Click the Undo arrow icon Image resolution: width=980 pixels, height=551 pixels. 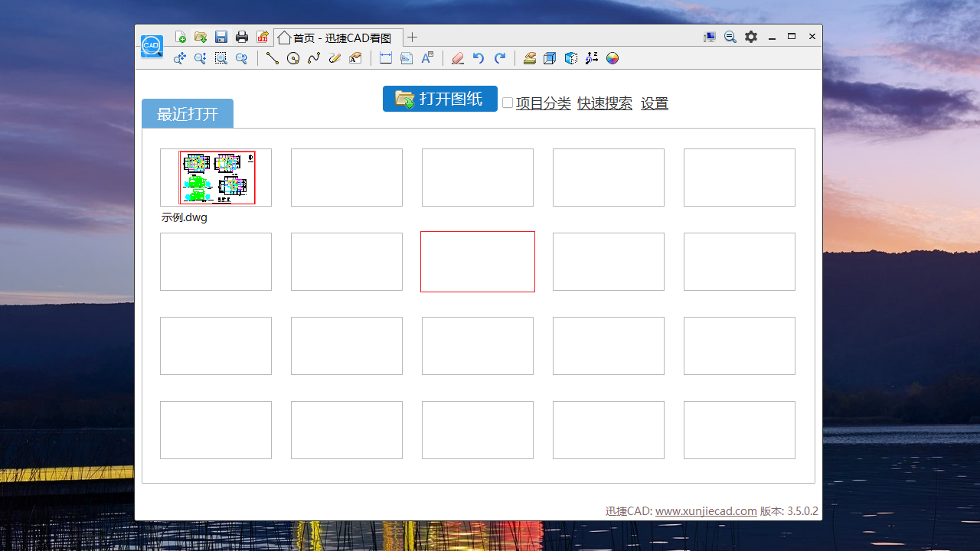click(478, 57)
